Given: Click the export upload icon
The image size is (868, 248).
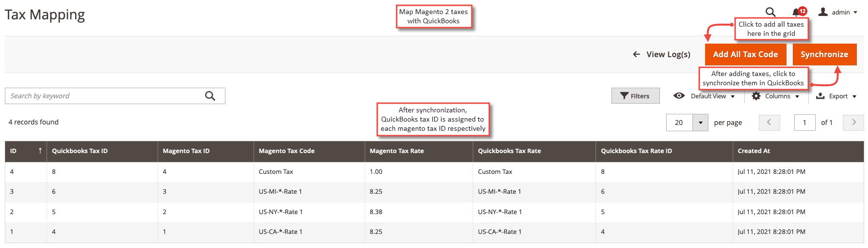Looking at the screenshot, I should [820, 96].
